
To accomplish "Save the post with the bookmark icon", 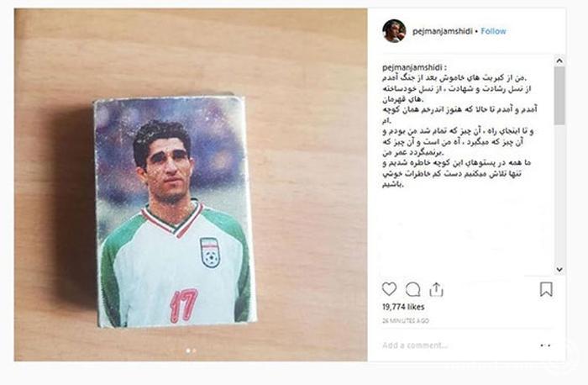I will click(546, 289).
